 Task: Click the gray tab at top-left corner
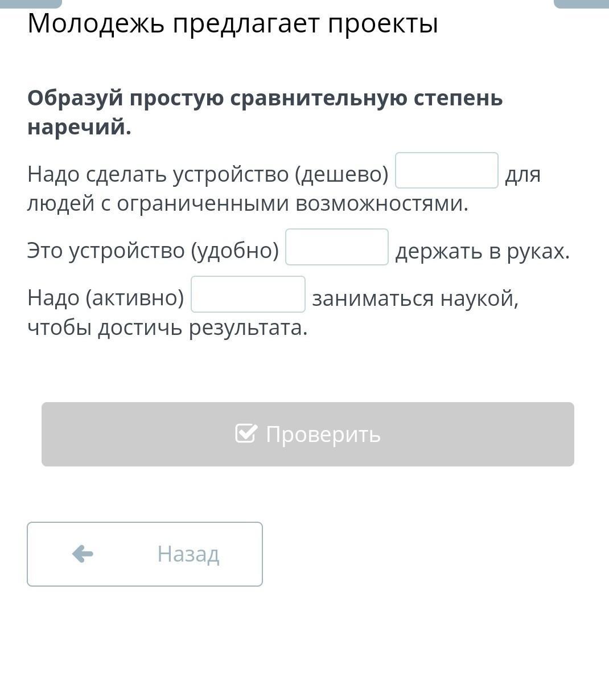point(31,3)
